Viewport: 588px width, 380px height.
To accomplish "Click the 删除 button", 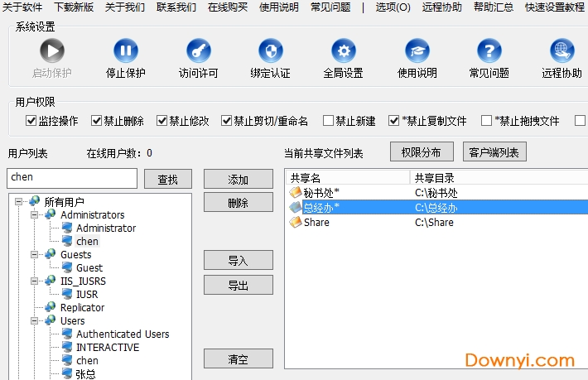I will (239, 202).
